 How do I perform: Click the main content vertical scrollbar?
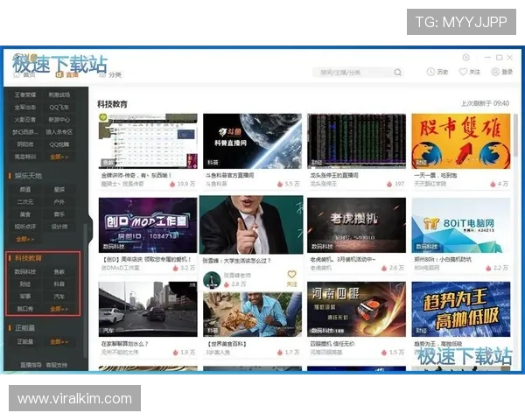coord(515,135)
